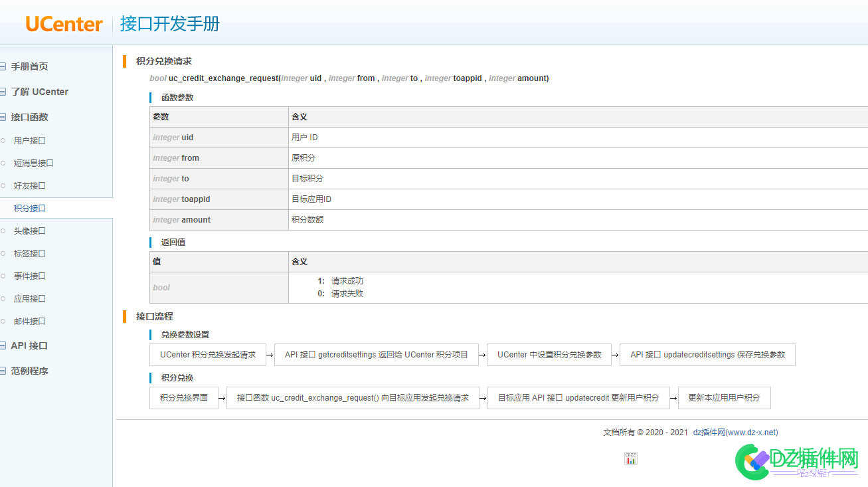Click the integer amount parameter cell

tap(219, 220)
